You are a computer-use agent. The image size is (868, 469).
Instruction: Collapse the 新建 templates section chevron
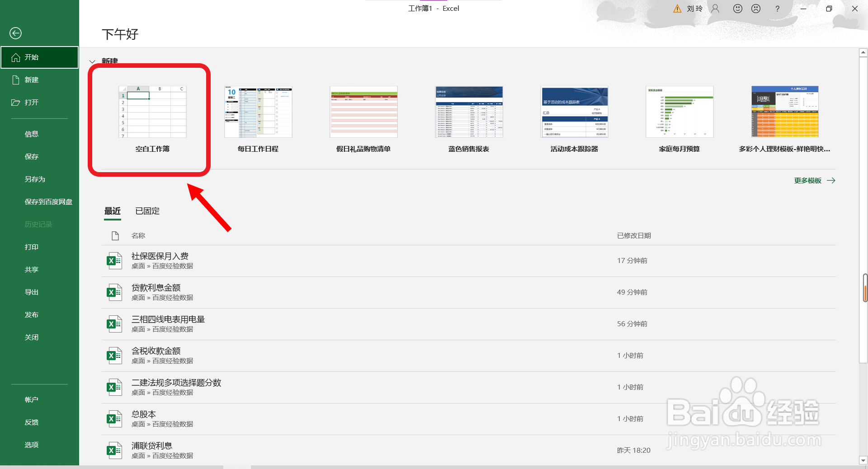click(92, 62)
